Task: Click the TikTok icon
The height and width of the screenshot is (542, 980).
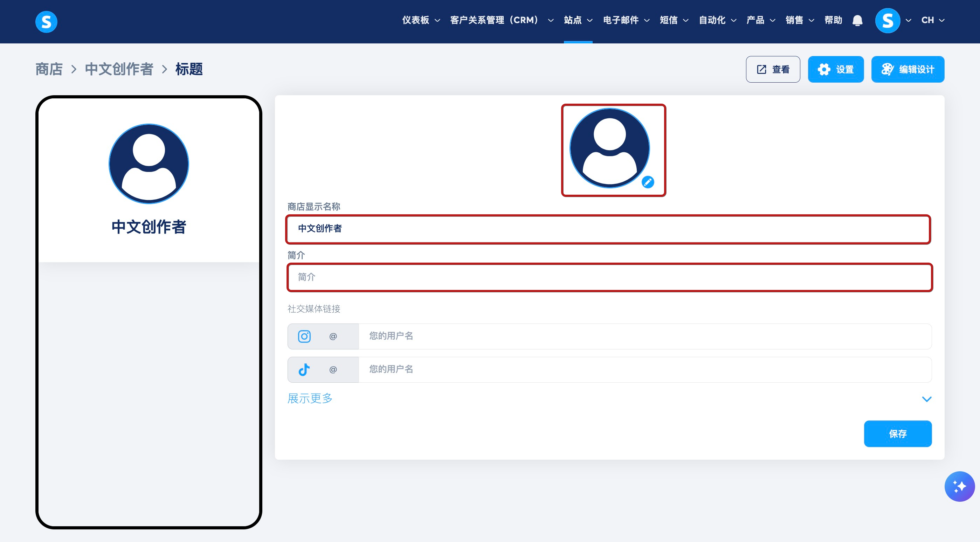Action: pos(304,369)
